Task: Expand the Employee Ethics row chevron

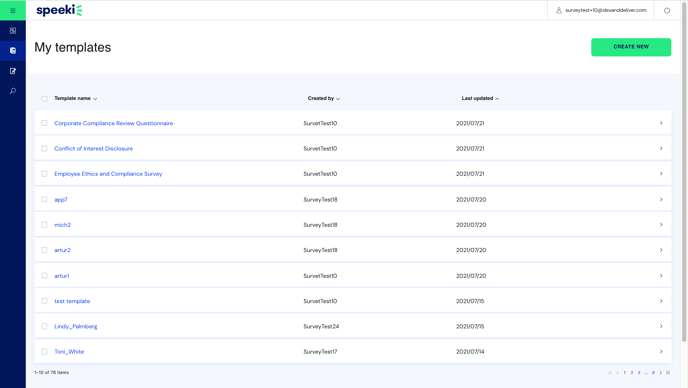Action: click(x=661, y=174)
